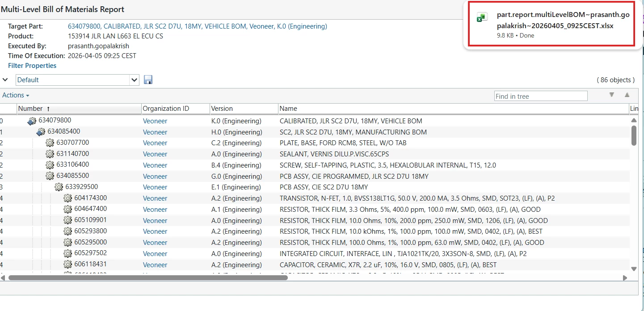Click the vertical scrollbar thumb of the table
Screen dimensions: 644x311
coord(634,135)
